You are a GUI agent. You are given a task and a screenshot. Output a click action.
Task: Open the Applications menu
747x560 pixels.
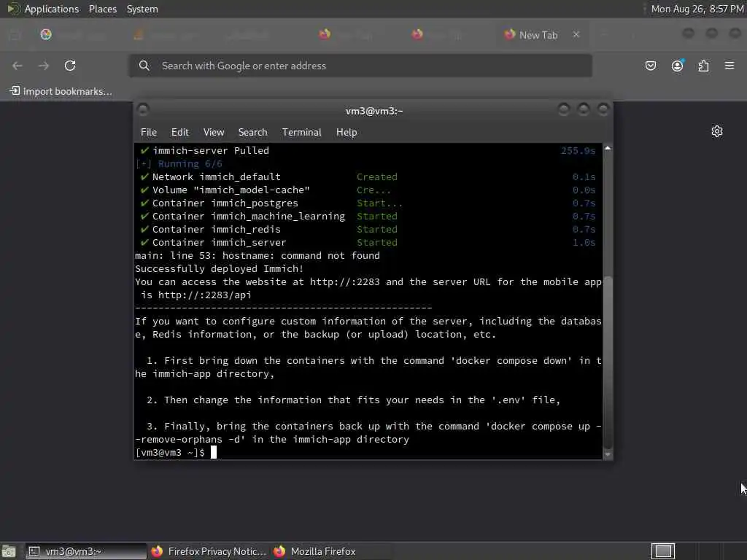(x=52, y=9)
